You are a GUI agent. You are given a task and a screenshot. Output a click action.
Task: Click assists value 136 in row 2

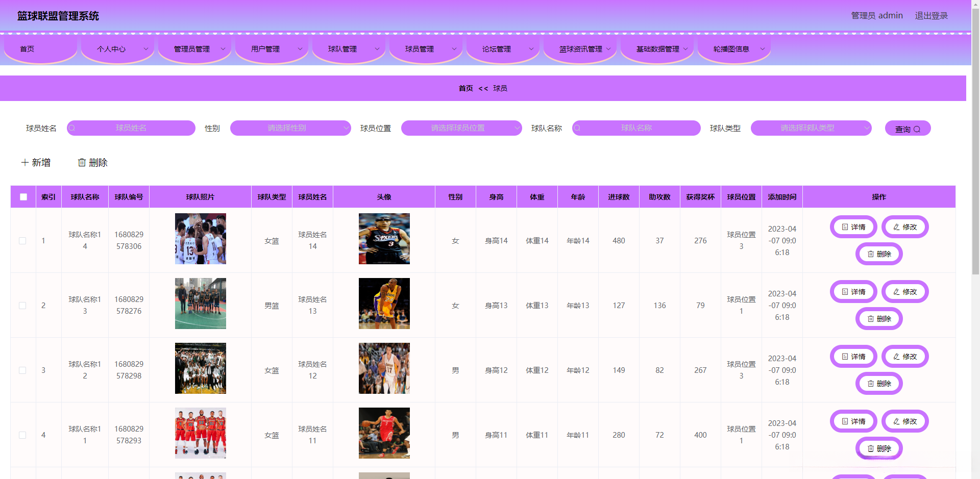pos(660,306)
